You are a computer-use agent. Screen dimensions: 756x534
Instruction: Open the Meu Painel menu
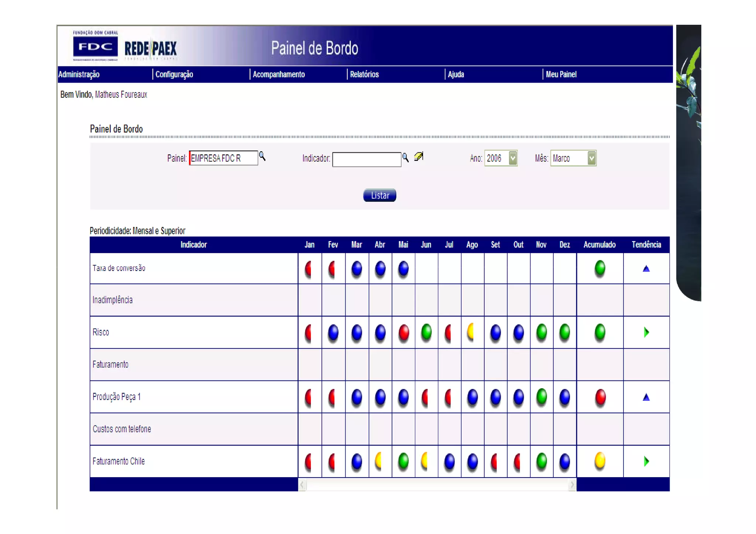tap(561, 75)
